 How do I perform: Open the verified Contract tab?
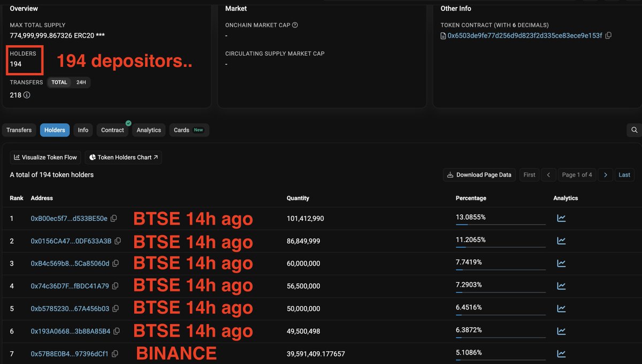tap(112, 130)
